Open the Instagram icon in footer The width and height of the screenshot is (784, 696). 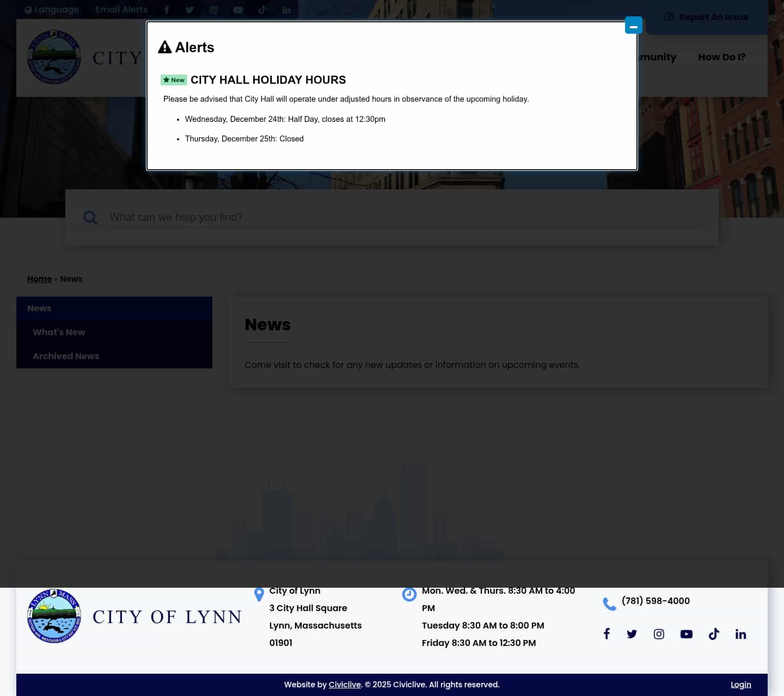coord(659,634)
